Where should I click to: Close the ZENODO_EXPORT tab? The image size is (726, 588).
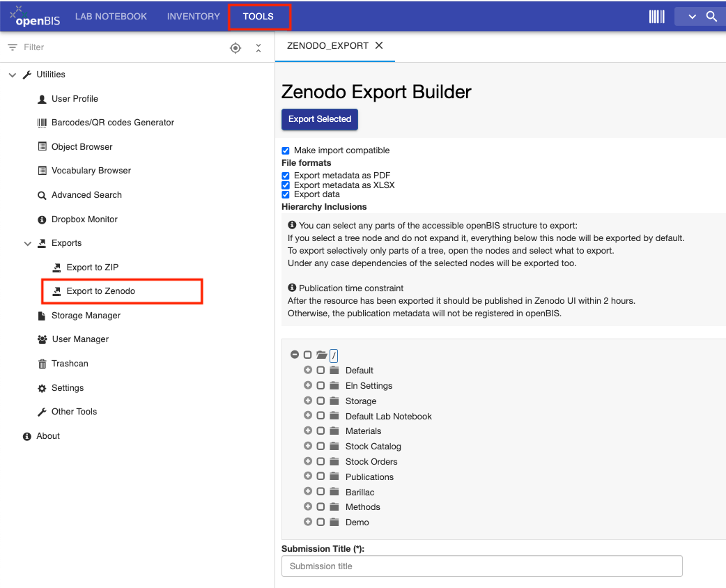point(379,45)
